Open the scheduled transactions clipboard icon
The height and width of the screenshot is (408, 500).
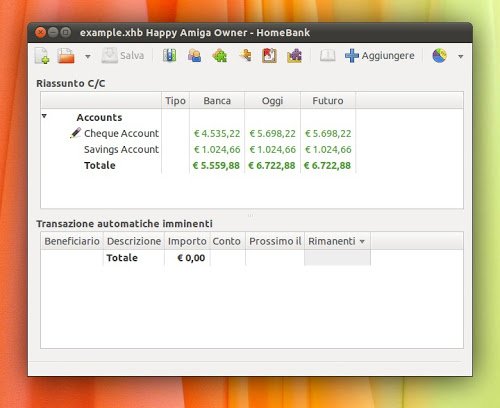269,55
